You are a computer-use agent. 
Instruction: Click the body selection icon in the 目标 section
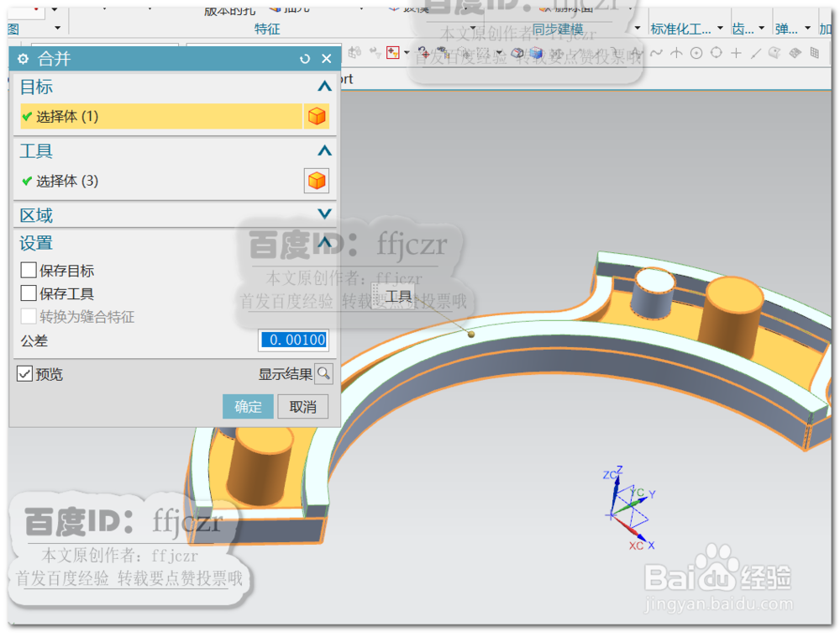317,116
